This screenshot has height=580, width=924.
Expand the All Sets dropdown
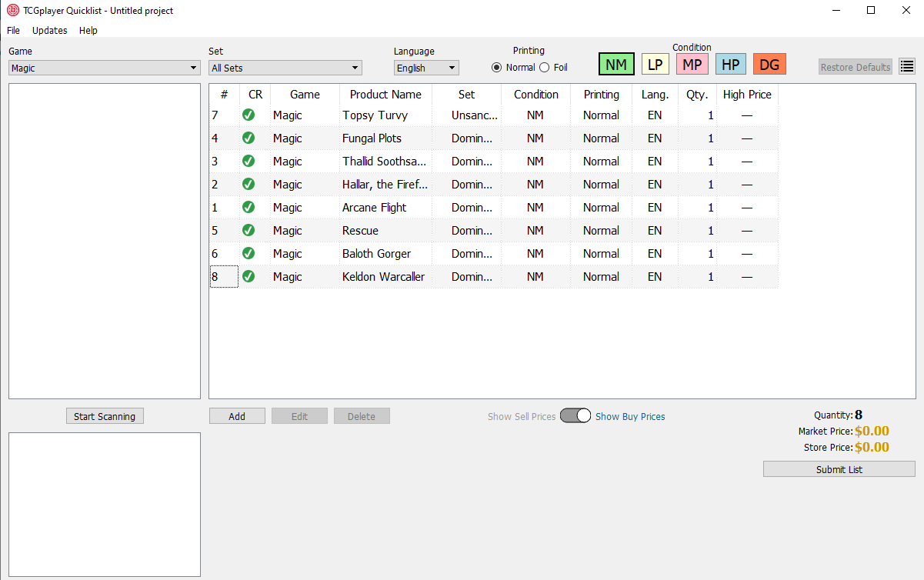click(x=285, y=68)
